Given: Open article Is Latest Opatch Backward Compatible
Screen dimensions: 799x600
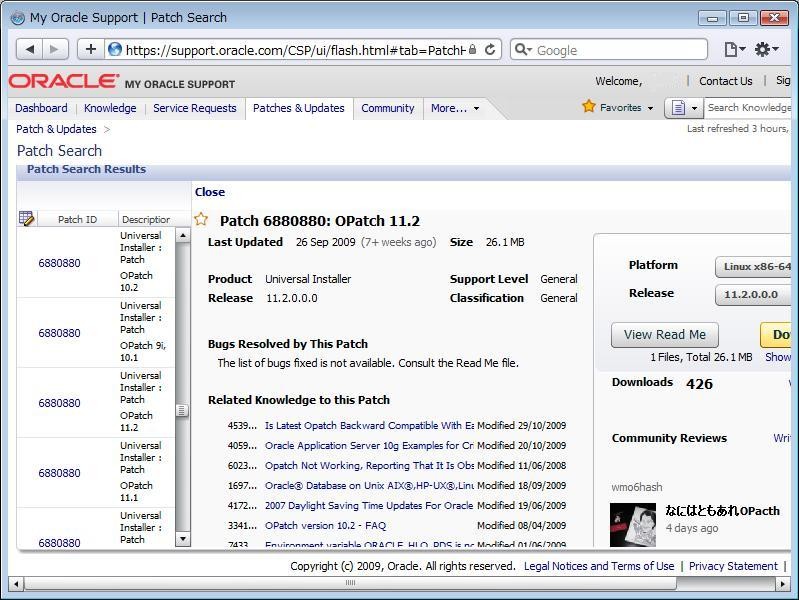Looking at the screenshot, I should [369, 426].
